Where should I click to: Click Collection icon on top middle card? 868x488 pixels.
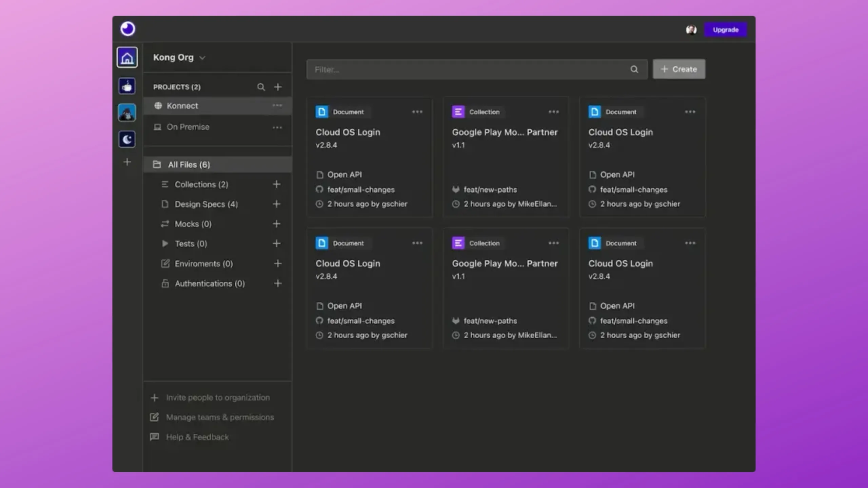point(458,112)
